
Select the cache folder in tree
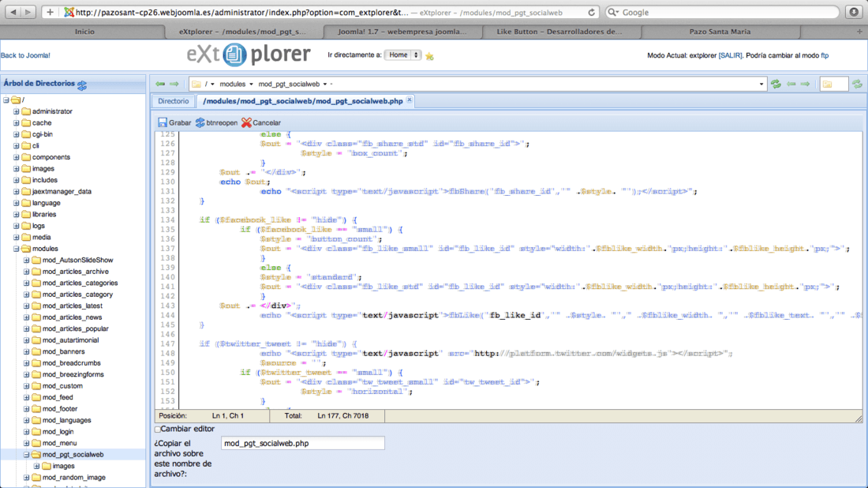[42, 123]
